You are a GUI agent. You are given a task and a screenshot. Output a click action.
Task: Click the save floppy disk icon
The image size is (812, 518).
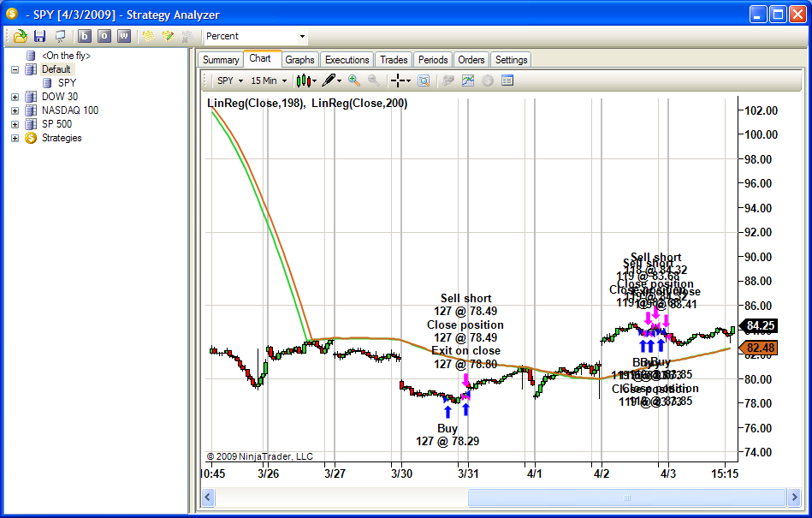tap(40, 36)
